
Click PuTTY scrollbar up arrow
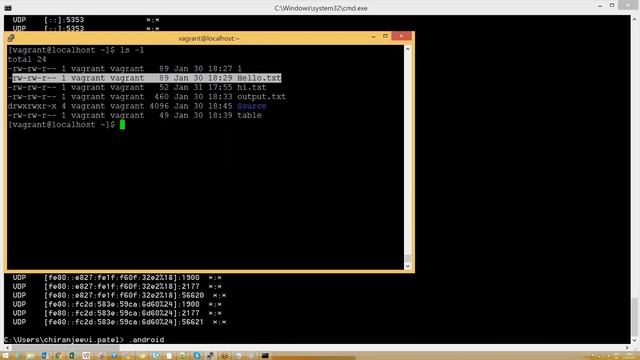tap(407, 49)
